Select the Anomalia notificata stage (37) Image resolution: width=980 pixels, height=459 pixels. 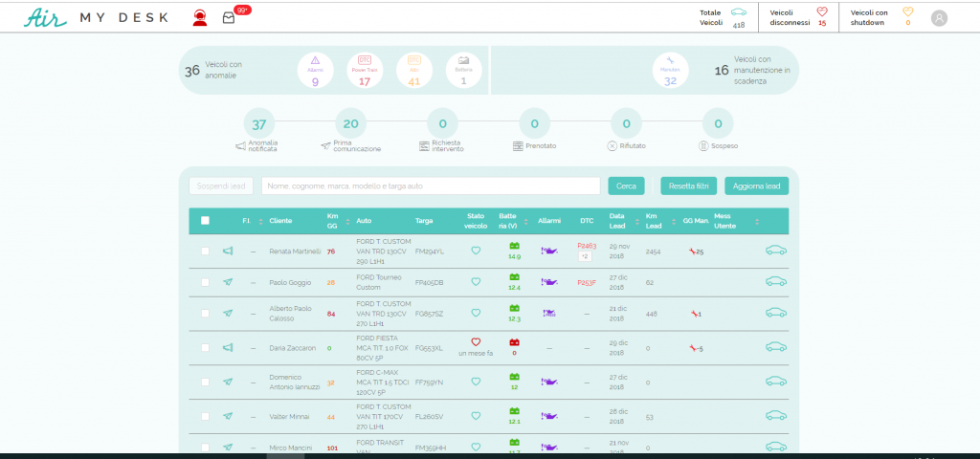click(x=258, y=123)
